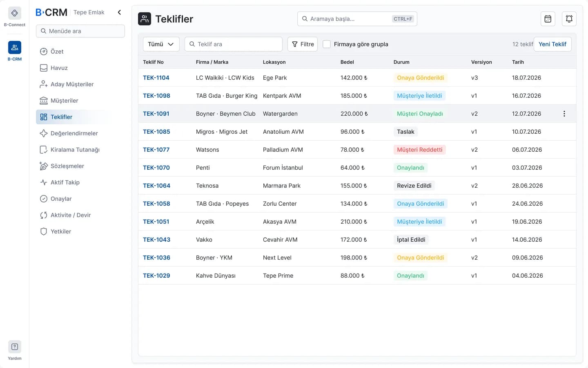
Task: Open the B-Connect app icon
Action: [15, 13]
